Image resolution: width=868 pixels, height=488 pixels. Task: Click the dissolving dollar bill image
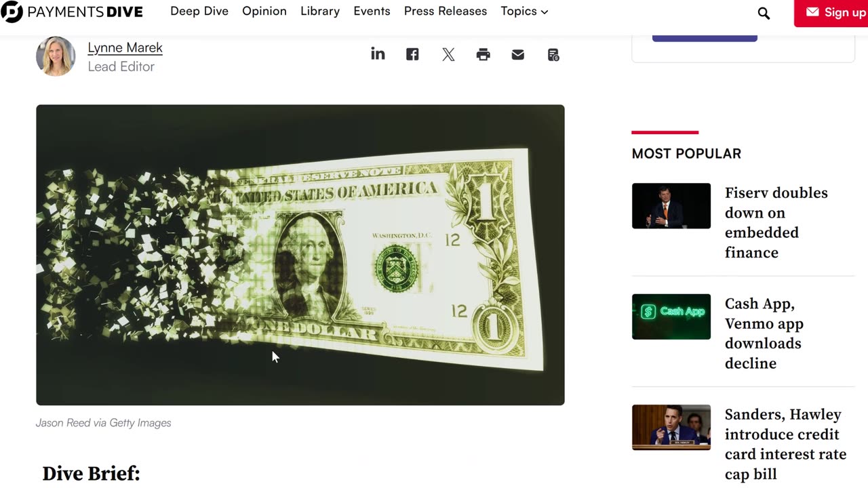click(x=300, y=255)
